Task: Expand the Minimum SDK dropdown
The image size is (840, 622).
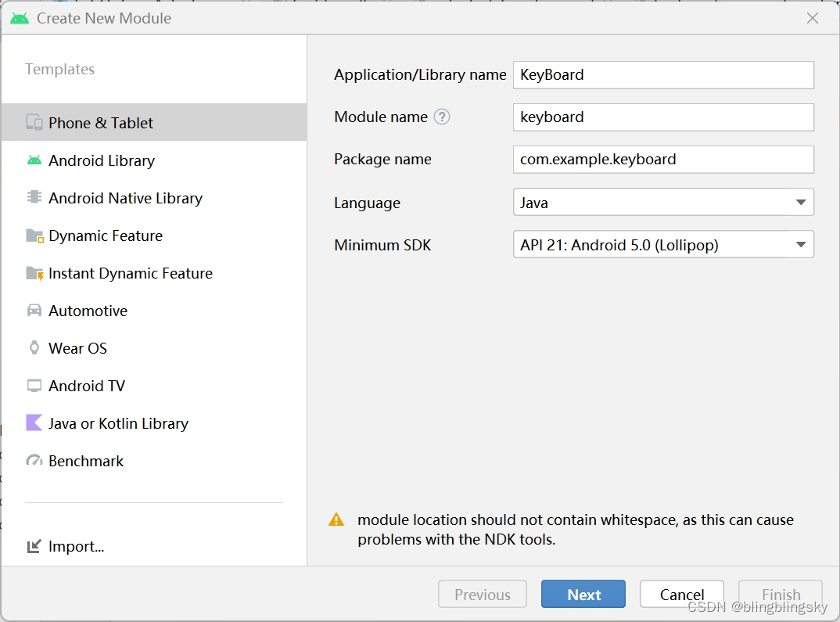Action: click(x=663, y=244)
